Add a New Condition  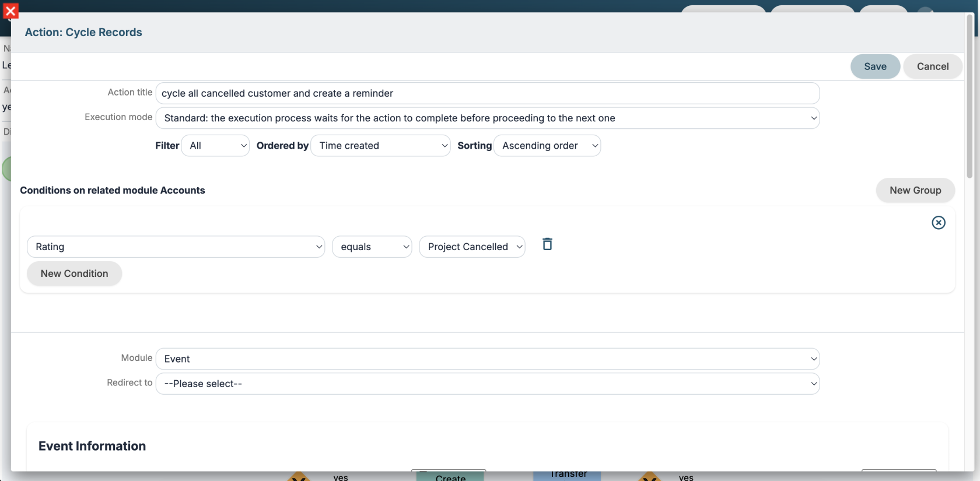tap(74, 273)
